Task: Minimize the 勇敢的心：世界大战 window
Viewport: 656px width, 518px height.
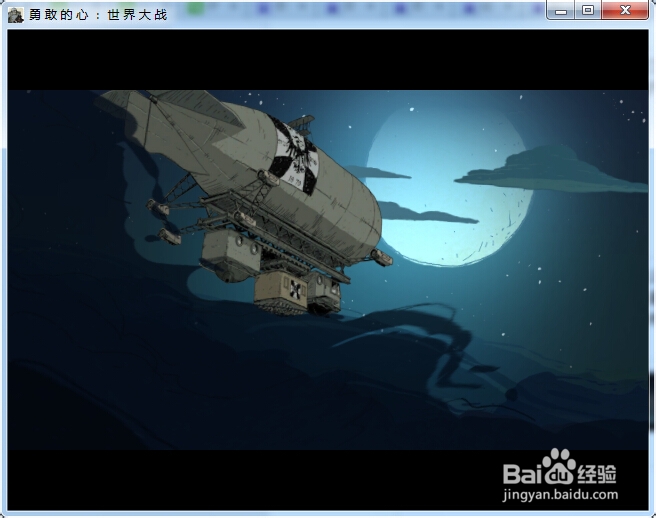Action: (561, 10)
